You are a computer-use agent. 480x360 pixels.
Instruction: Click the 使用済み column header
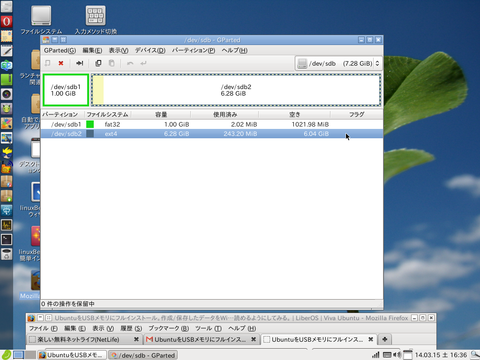click(x=225, y=115)
